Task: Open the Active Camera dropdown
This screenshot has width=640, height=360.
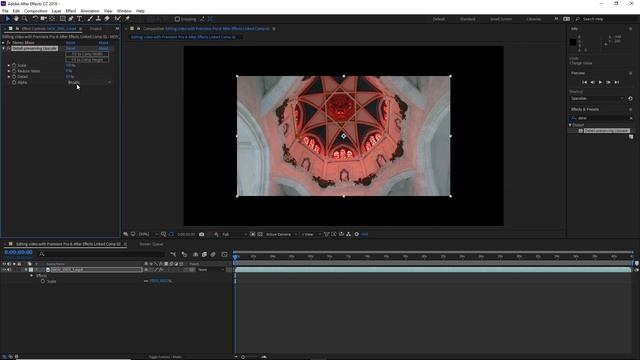Action: click(x=281, y=234)
